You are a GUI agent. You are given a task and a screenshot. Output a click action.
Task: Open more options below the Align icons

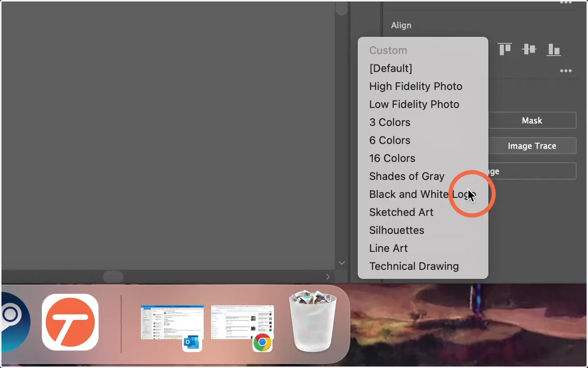(566, 71)
